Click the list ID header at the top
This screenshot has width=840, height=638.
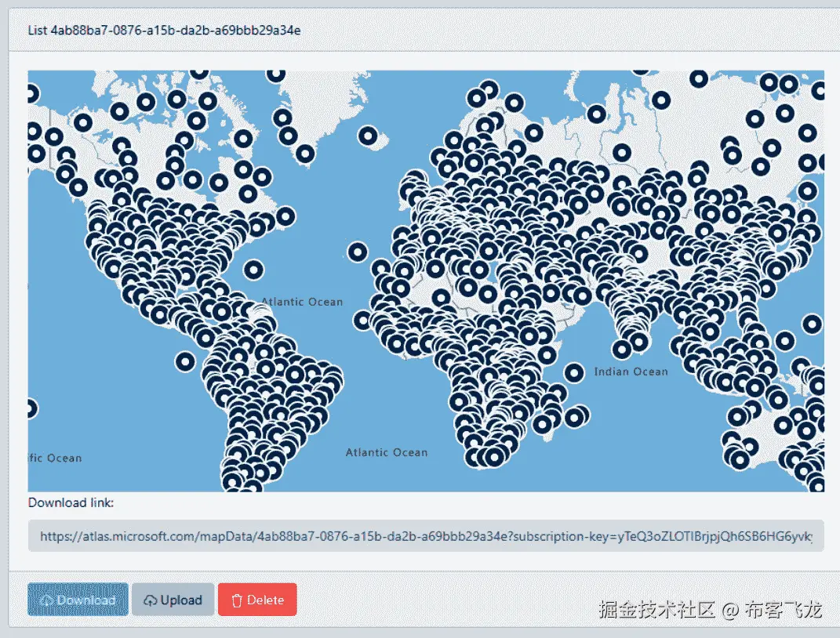(165, 31)
